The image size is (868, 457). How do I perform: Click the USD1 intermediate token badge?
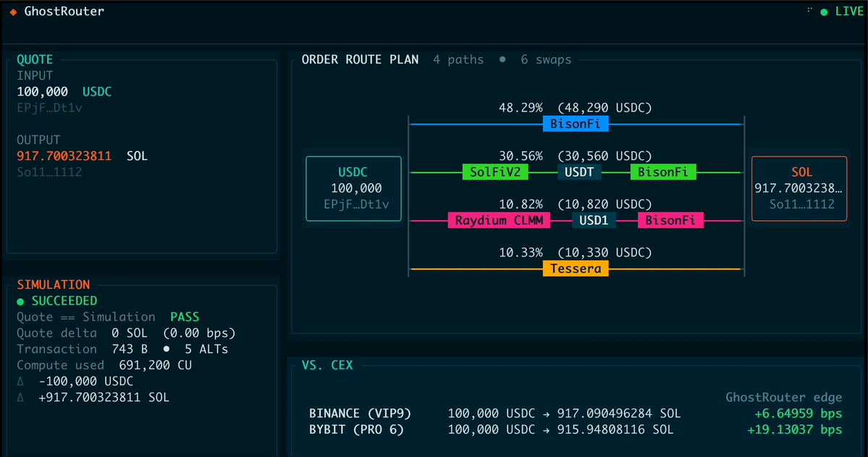(x=594, y=220)
